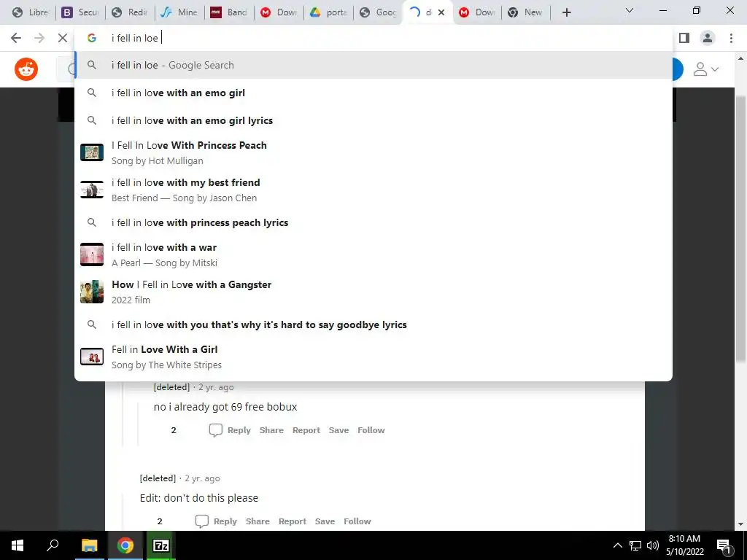This screenshot has width=747, height=560.
Task: Report the '69 free bobux' comment
Action: tap(306, 430)
